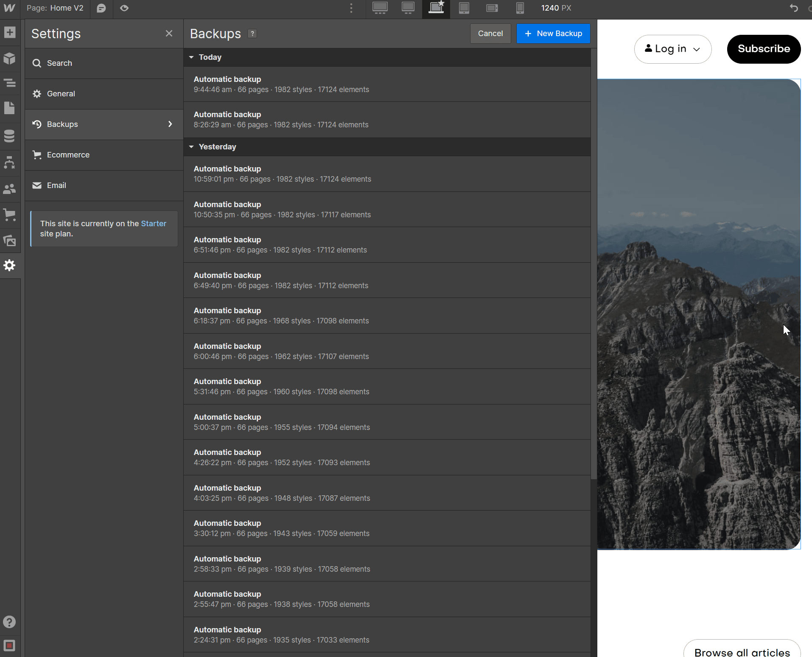Image resolution: width=812 pixels, height=657 pixels.
Task: Switch to the General settings section
Action: 62,94
